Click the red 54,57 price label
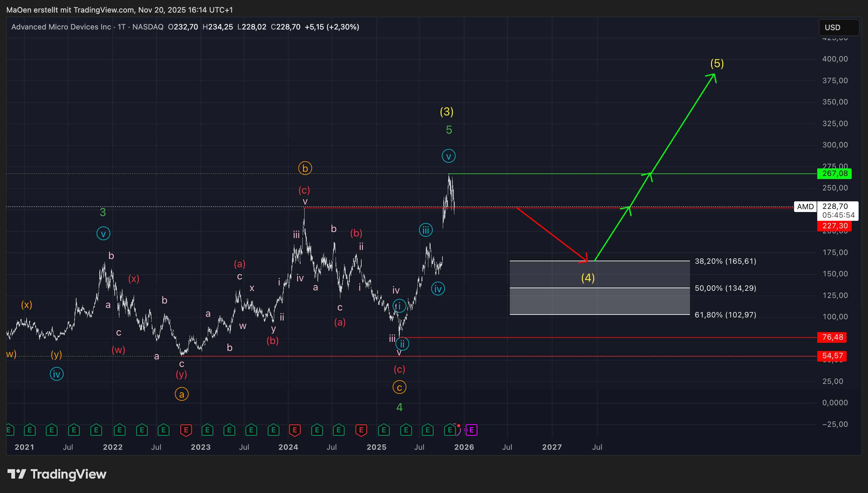This screenshot has height=493, width=868. 832,356
